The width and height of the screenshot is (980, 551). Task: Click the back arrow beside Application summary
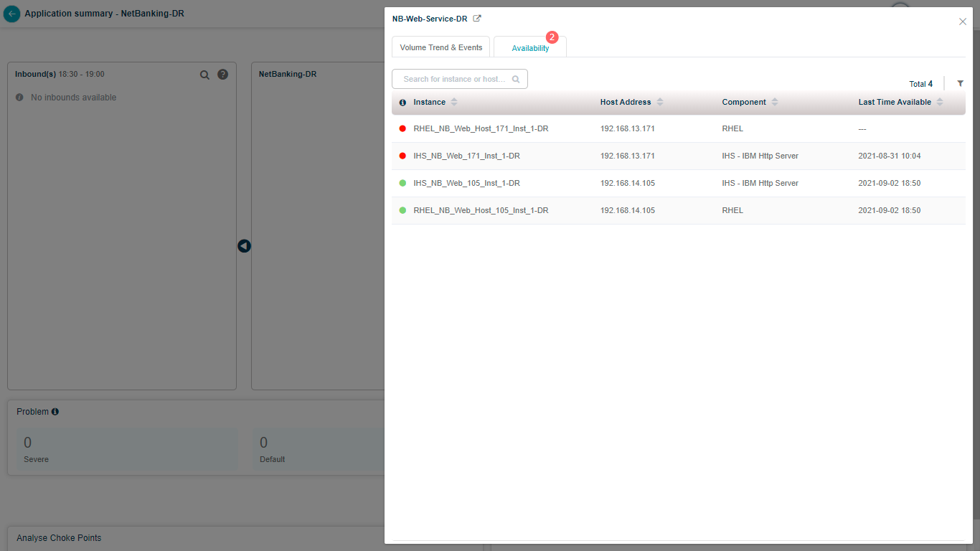pos(11,14)
